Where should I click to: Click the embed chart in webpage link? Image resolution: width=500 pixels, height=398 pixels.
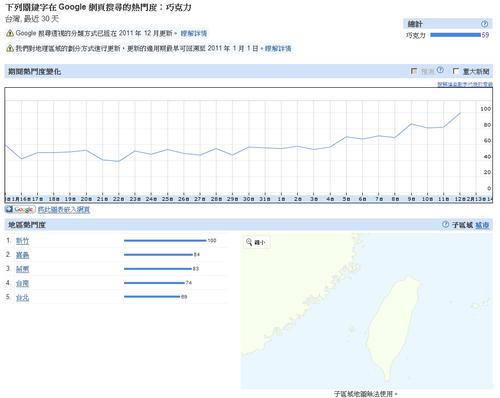[x=64, y=210]
